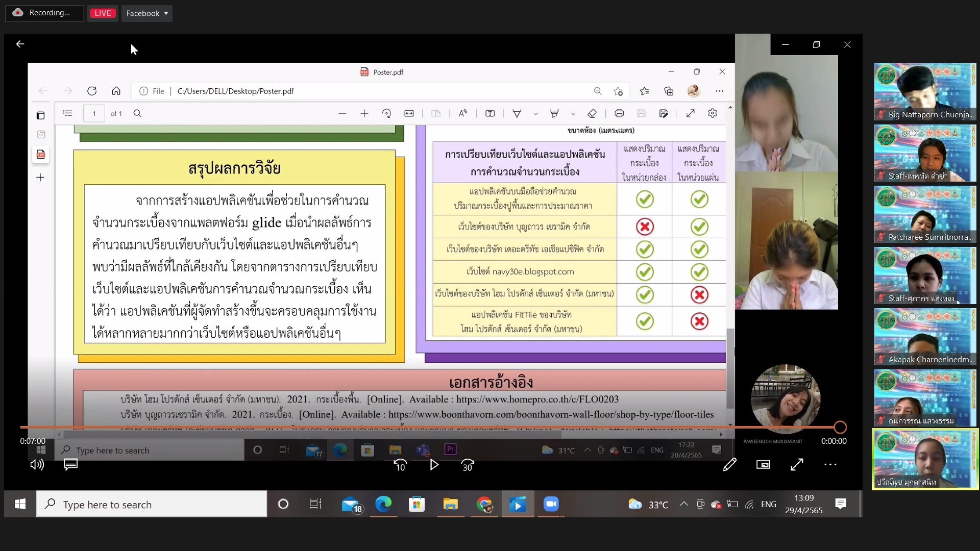Toggle video volume with the speaker icon
The height and width of the screenshot is (551, 980).
click(37, 464)
